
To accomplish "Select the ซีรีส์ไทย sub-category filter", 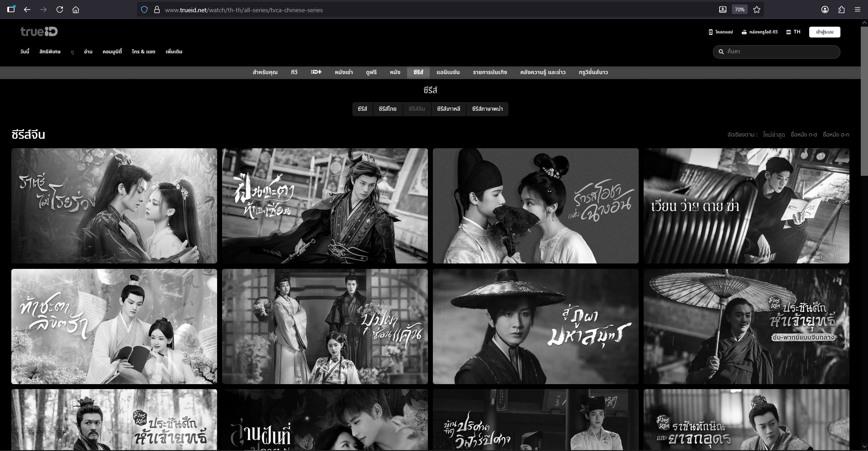I will tap(388, 109).
